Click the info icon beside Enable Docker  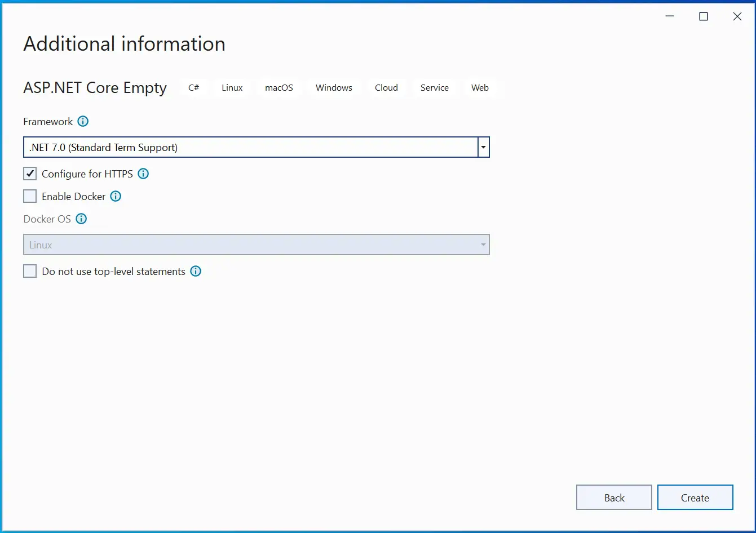[116, 196]
